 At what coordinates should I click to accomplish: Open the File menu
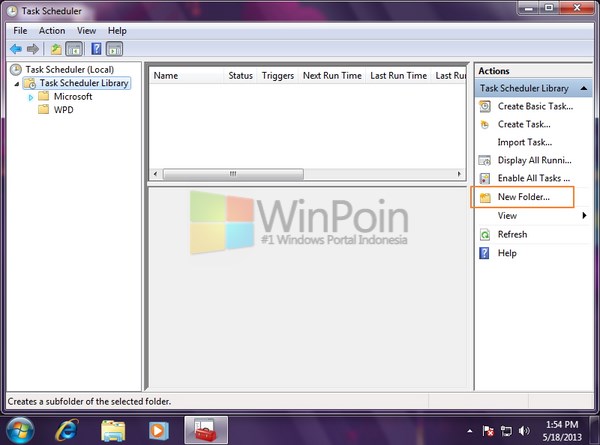pyautogui.click(x=20, y=31)
